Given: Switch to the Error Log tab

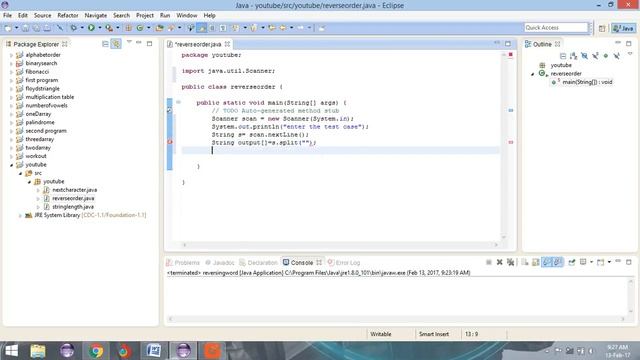Looking at the screenshot, I should [x=344, y=262].
